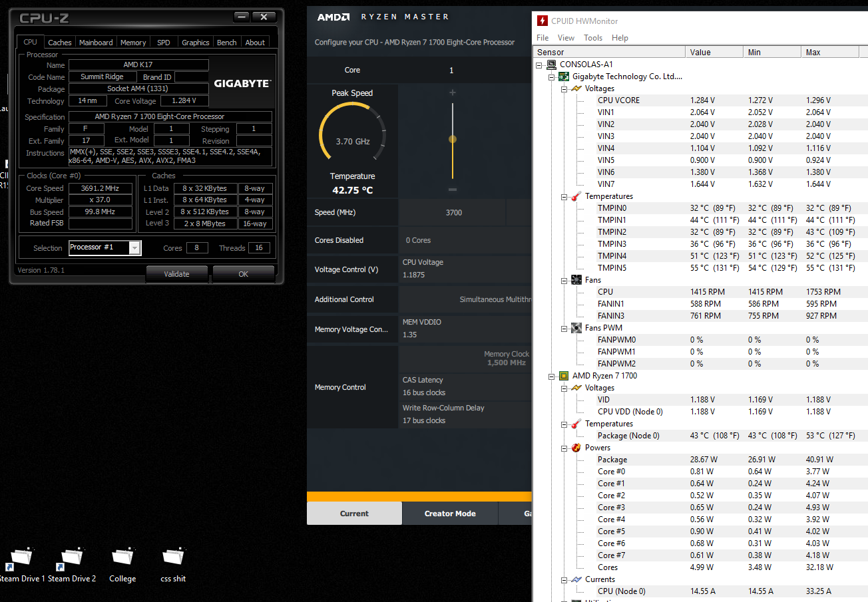Collapse the Currents group
The height and width of the screenshot is (602, 868).
pos(564,579)
